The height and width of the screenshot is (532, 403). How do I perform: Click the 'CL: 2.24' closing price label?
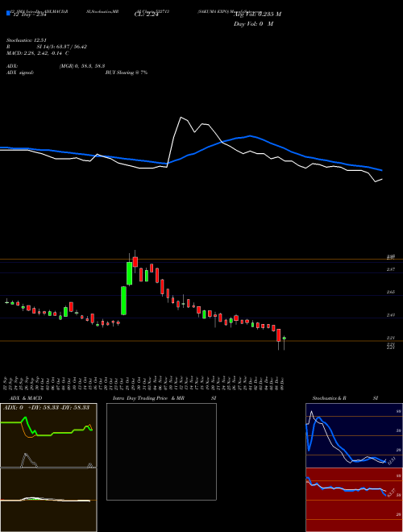[x=147, y=15]
